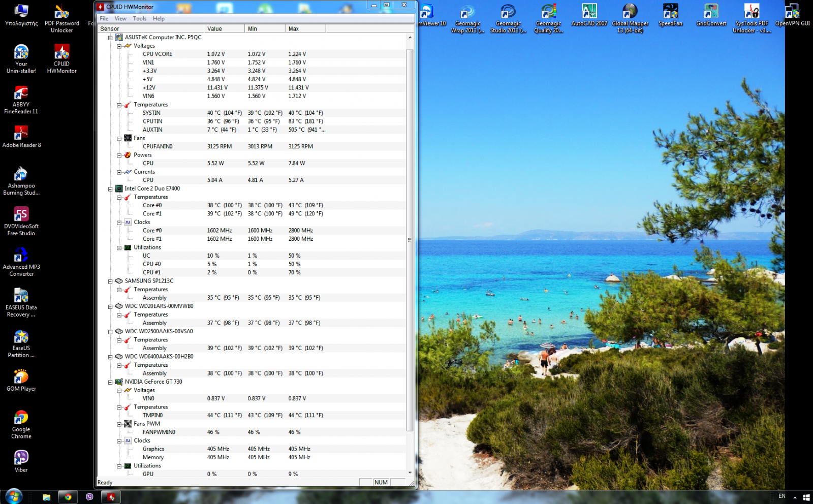Select WDC WD6400AAKS-00H2B0 drive entry
813x504 pixels.
(x=159, y=357)
